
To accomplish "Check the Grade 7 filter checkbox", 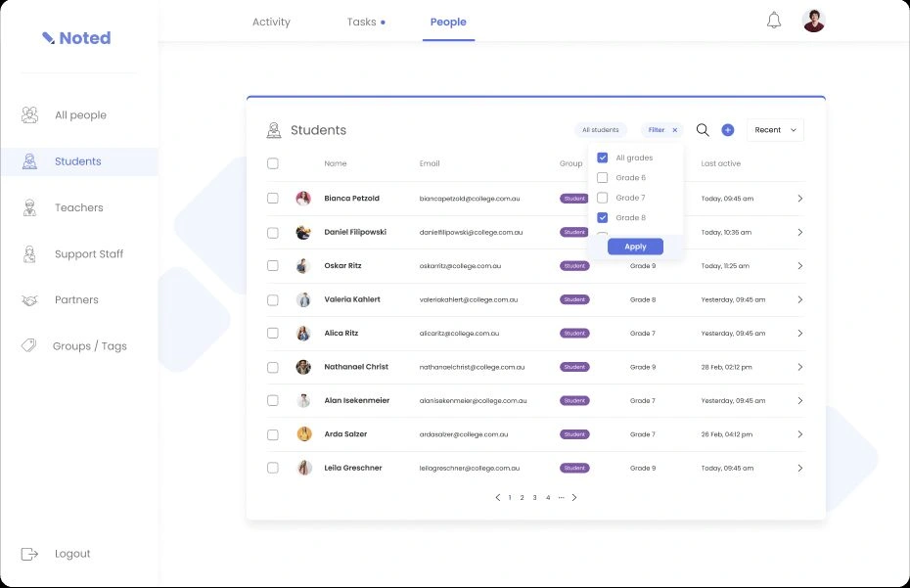I will tap(603, 198).
